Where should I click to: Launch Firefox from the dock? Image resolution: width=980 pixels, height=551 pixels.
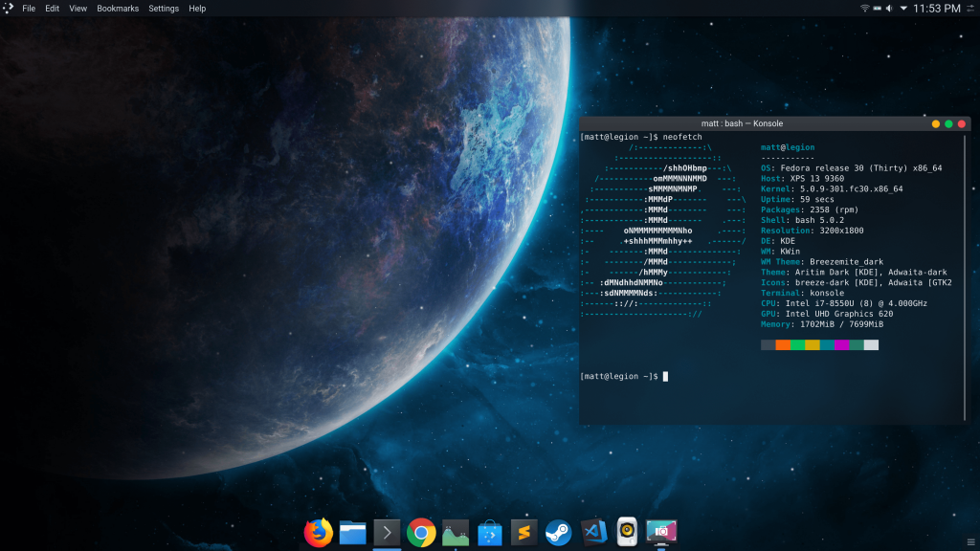[x=318, y=532]
